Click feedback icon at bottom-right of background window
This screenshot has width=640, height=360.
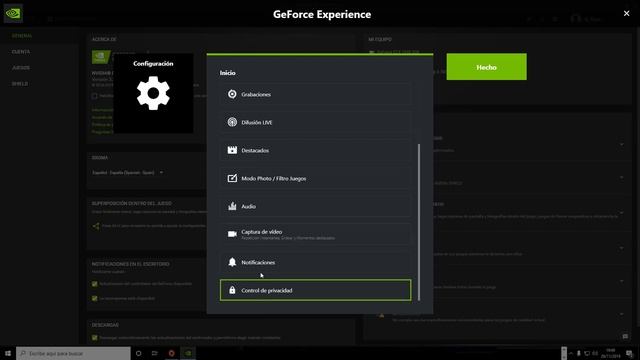point(625,336)
